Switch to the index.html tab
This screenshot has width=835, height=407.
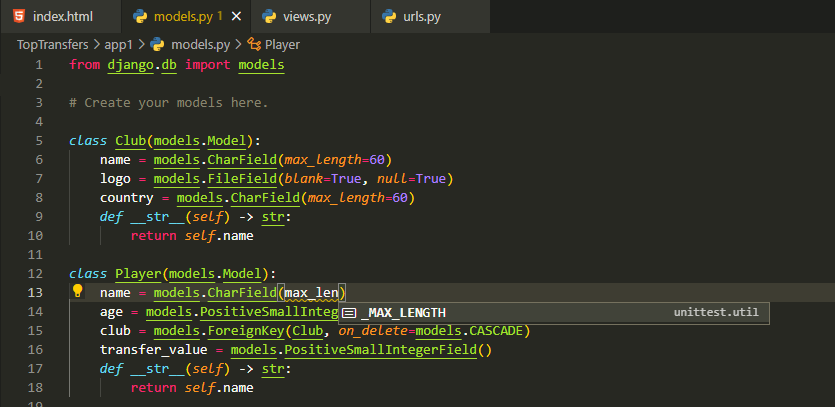(60, 17)
